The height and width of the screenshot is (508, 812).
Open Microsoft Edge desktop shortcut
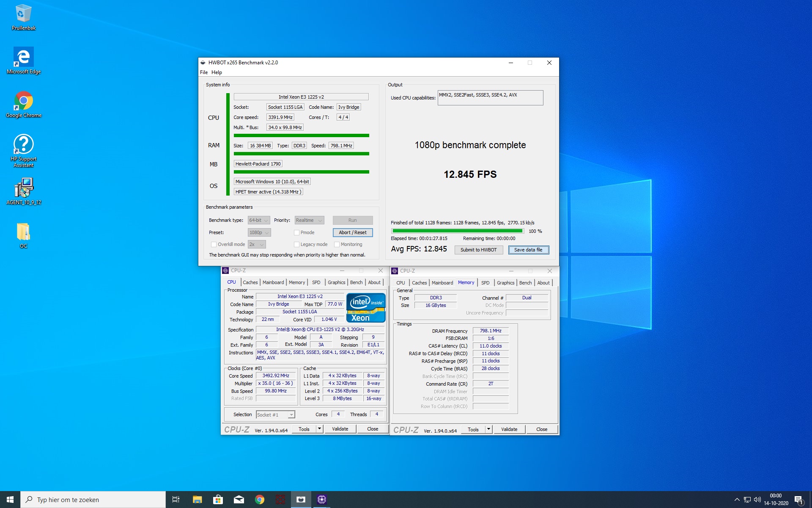pos(23,61)
